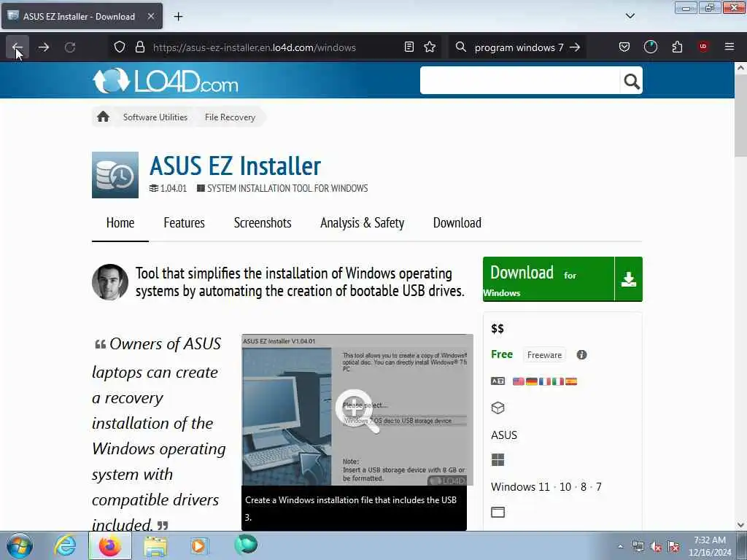The image size is (747, 560).
Task: Open the uBlock Origin extension icon
Action: (703, 47)
